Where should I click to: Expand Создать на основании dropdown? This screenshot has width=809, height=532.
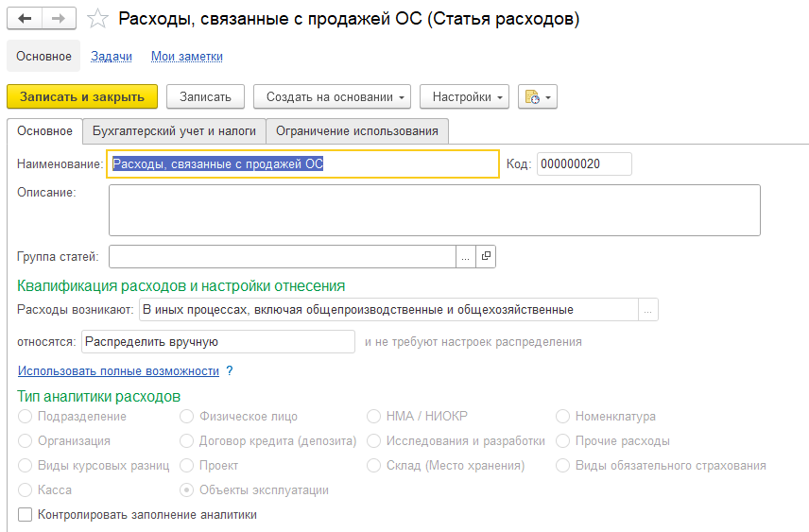click(333, 97)
